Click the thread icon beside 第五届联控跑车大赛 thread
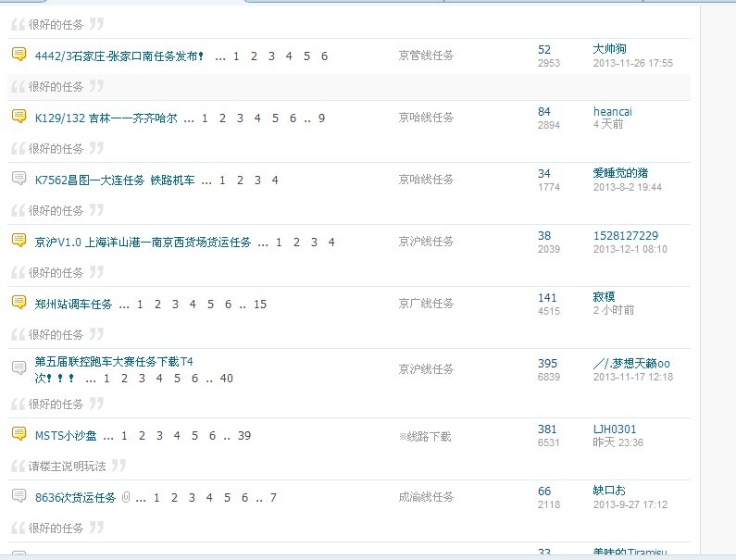Image resolution: width=736 pixels, height=560 pixels. (x=19, y=368)
